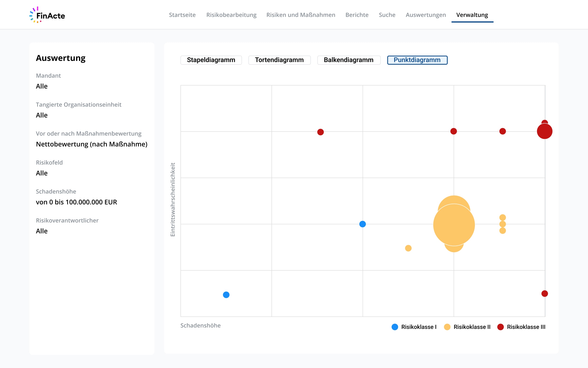Click the leftmost red point on the upper gridline
This screenshot has height=368, width=588.
(321, 132)
